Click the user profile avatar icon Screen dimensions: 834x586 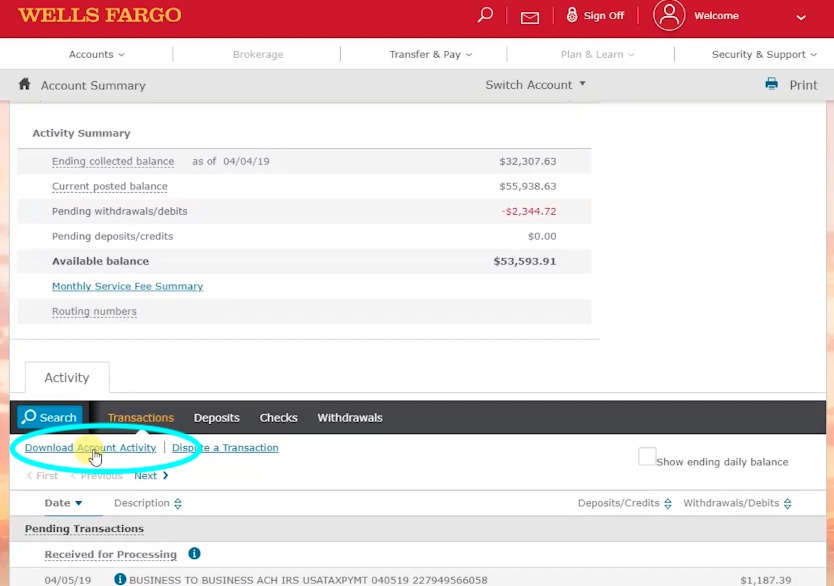(x=669, y=15)
